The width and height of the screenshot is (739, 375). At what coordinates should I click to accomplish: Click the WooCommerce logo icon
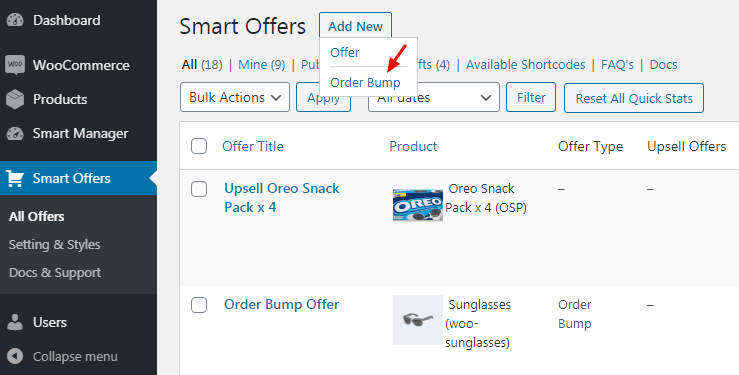[x=15, y=65]
